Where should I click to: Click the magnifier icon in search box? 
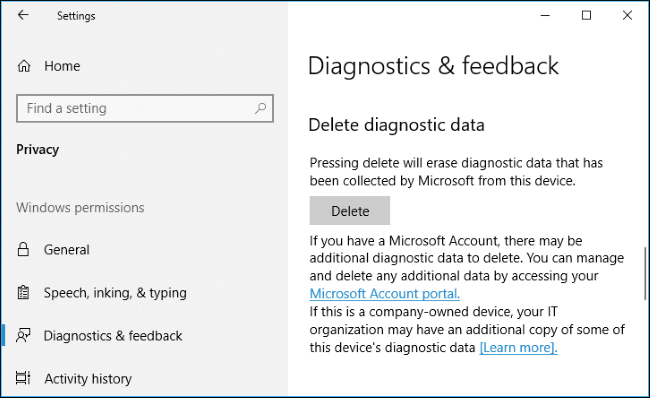pyautogui.click(x=260, y=108)
